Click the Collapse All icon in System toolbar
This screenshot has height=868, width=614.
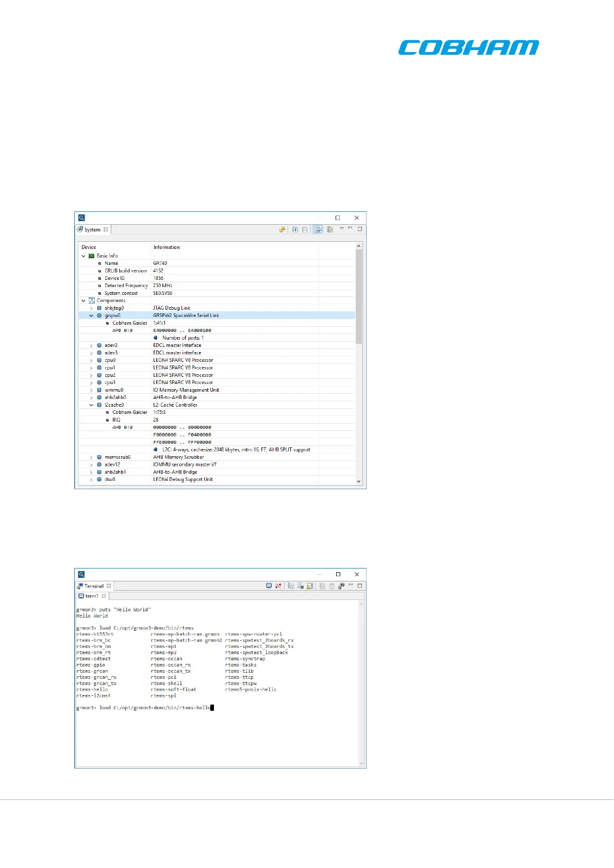(305, 230)
